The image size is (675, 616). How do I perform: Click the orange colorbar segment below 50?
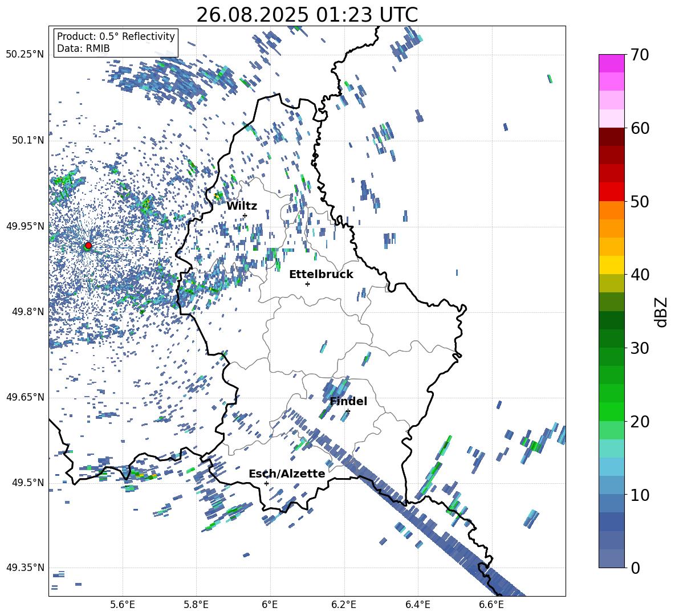point(611,210)
